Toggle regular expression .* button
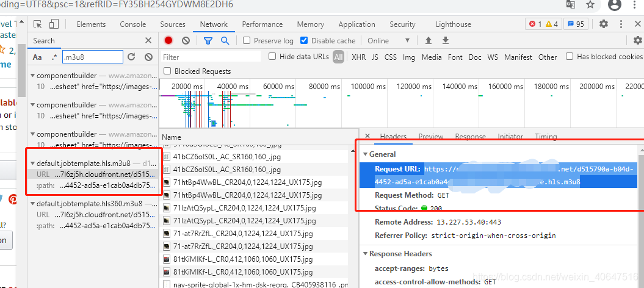Screen dimensions: 644x288 coord(54,57)
